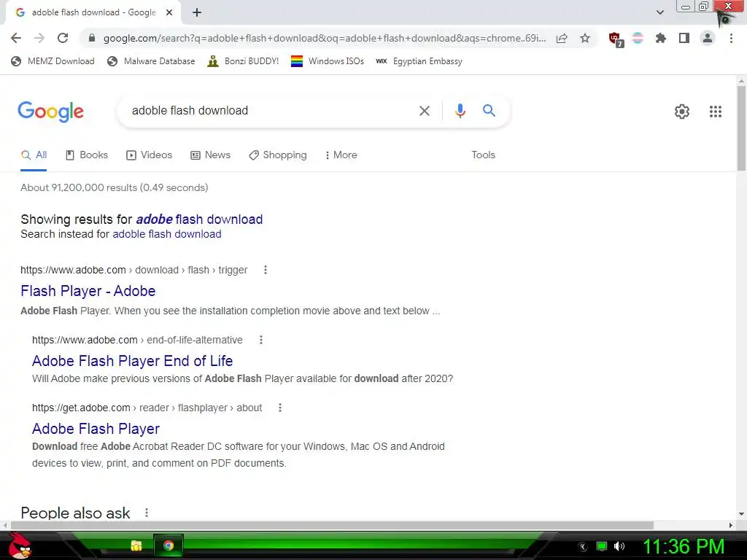Open Egyptian Embassy bookmark
747x560 pixels.
(x=419, y=61)
